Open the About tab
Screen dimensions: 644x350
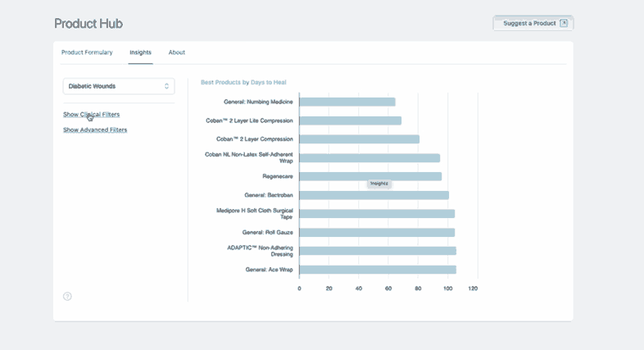coord(177,52)
